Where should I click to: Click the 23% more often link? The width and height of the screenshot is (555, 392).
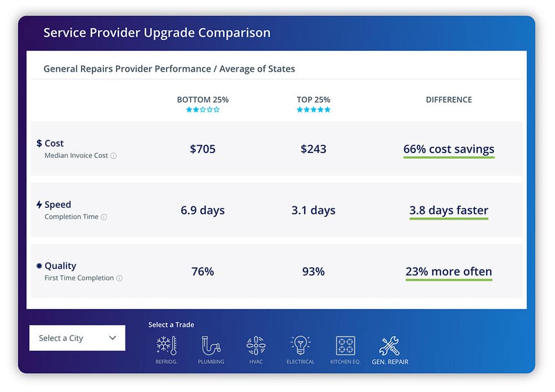click(x=448, y=272)
